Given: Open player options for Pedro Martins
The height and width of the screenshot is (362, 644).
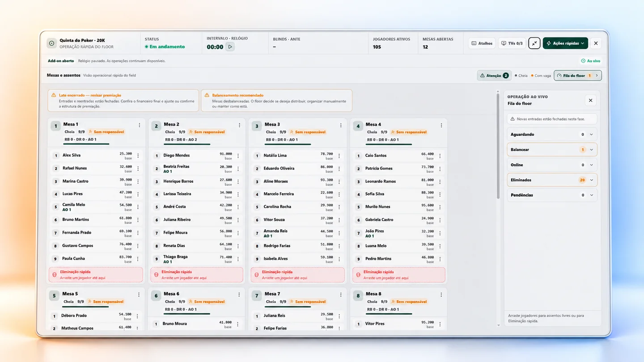Looking at the screenshot, I should point(440,259).
